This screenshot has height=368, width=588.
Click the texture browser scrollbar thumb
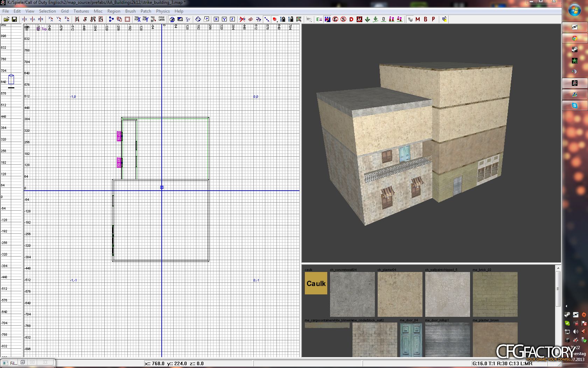558,289
